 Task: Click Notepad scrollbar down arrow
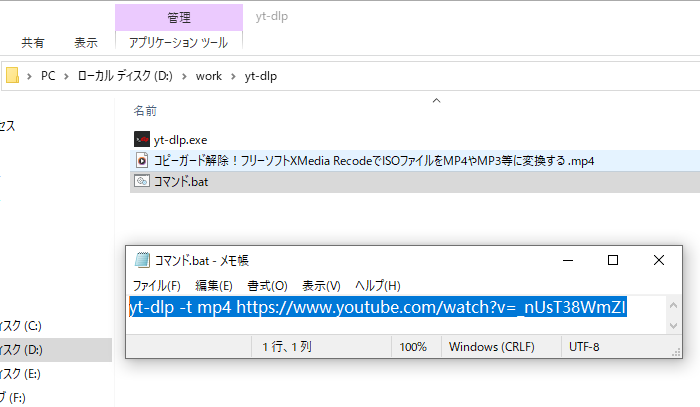point(674,326)
